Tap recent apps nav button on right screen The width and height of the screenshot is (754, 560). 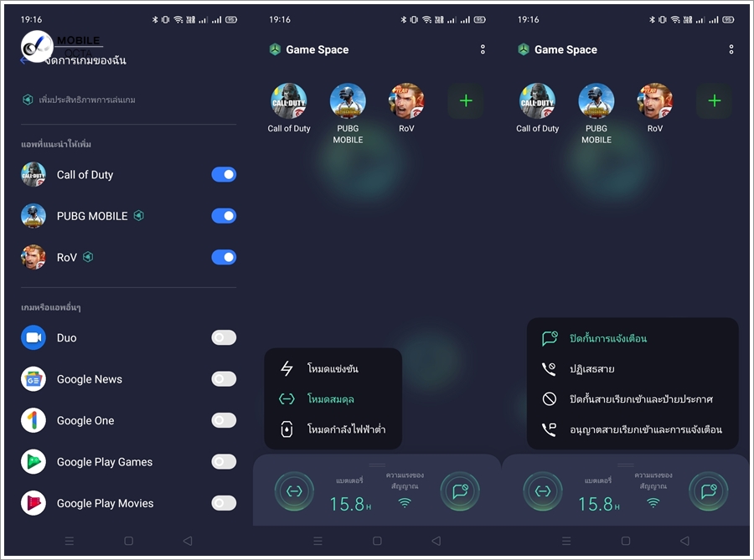click(566, 541)
